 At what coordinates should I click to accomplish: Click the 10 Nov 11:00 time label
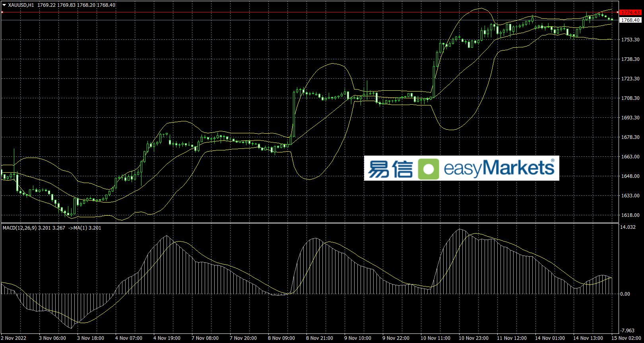click(x=436, y=338)
